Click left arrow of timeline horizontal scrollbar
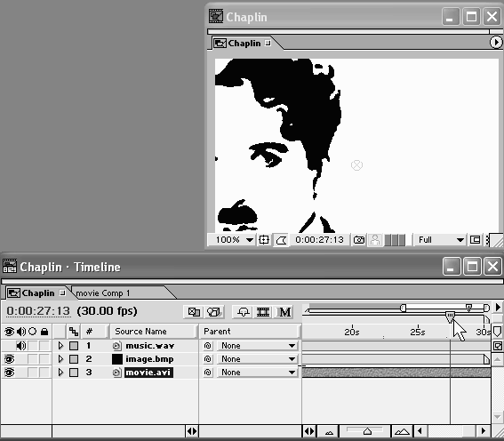The height and width of the screenshot is (441, 504). click(420, 431)
